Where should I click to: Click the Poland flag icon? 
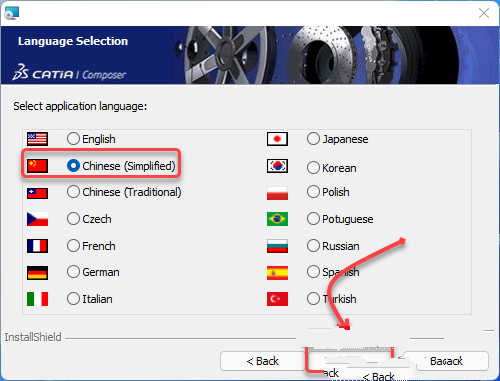277,193
